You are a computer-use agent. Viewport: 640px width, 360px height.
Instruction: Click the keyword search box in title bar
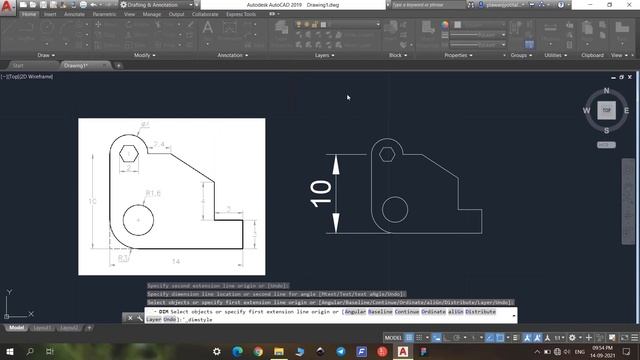428,5
